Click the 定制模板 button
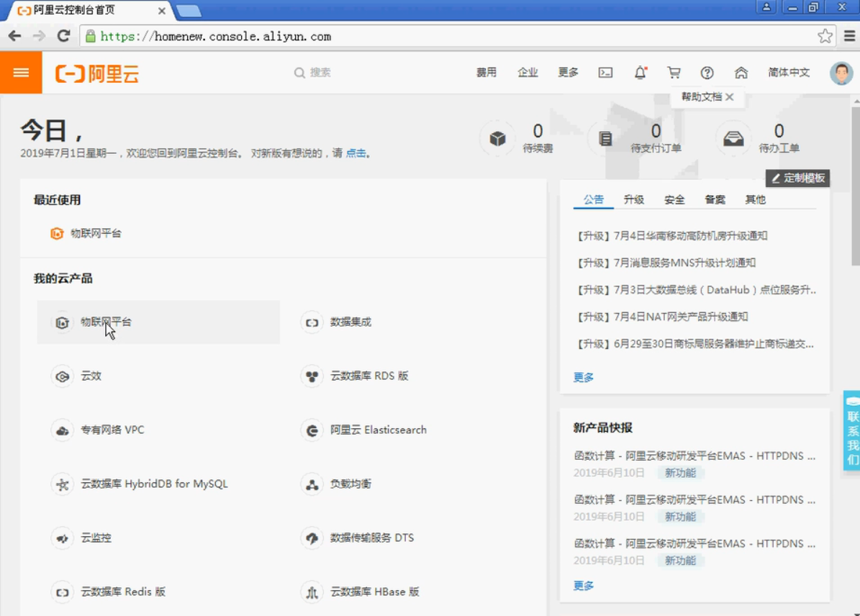Image resolution: width=860 pixels, height=616 pixels. click(x=797, y=178)
